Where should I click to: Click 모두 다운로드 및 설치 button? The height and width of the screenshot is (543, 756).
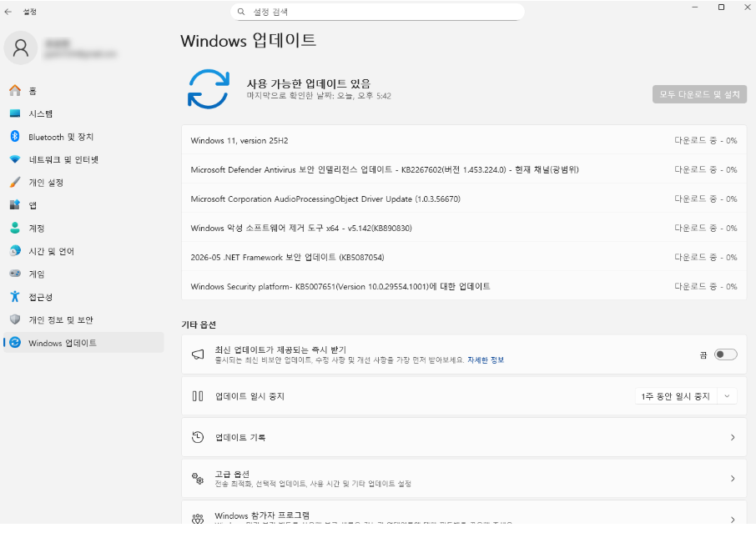pos(699,94)
